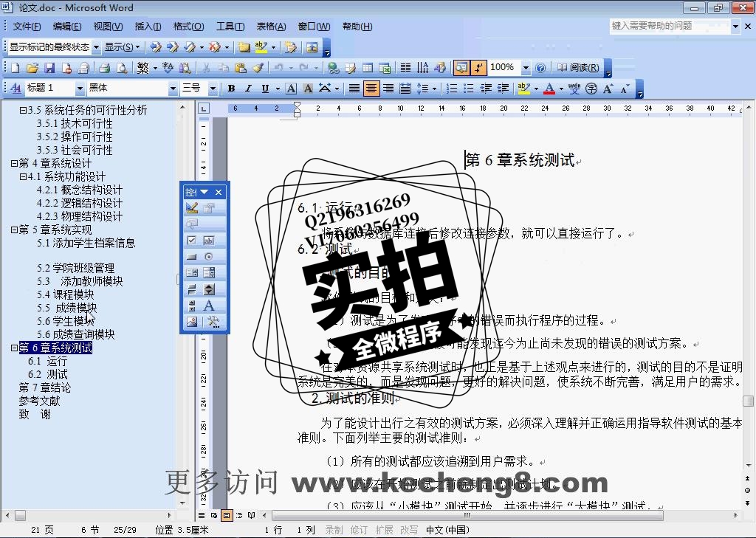Open a file with the Open folder icon

32,68
